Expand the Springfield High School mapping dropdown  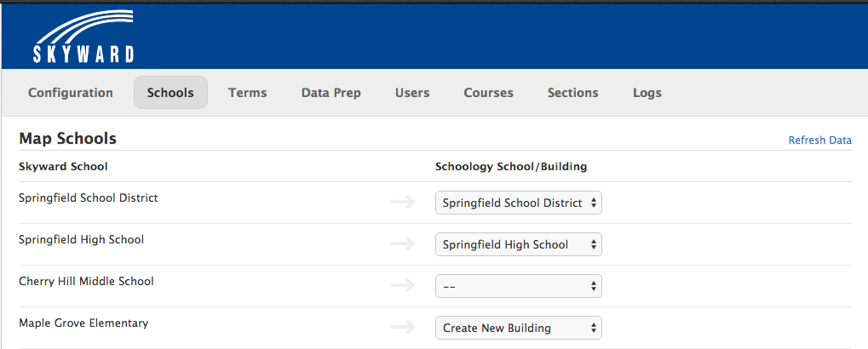(518, 244)
